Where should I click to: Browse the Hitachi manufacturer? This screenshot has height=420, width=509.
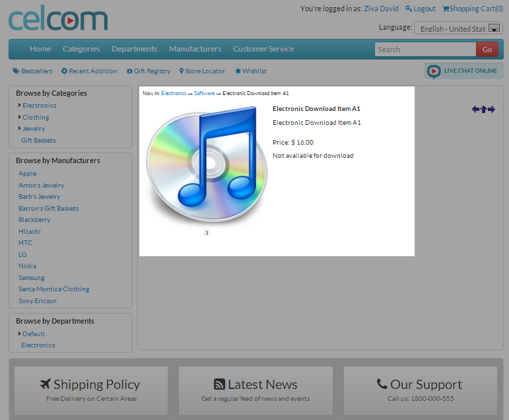[x=30, y=231]
